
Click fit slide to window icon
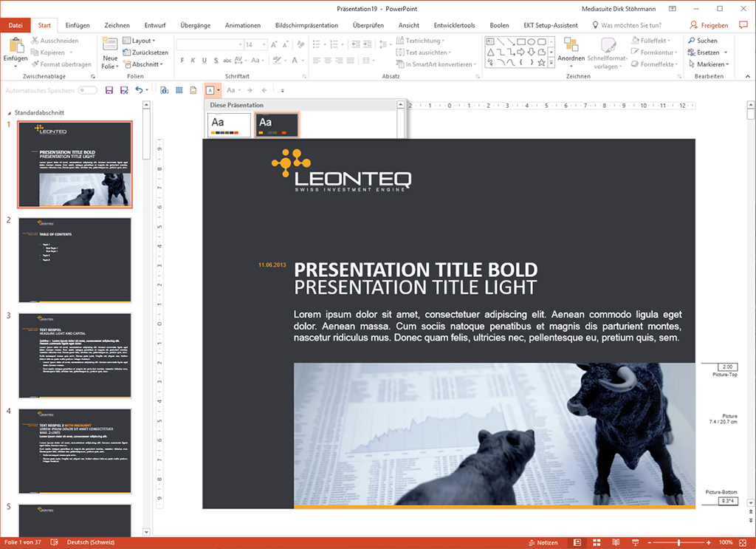point(743,543)
